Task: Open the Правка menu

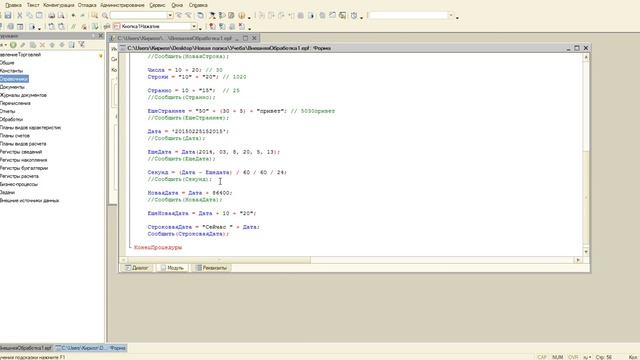Action: [13, 5]
